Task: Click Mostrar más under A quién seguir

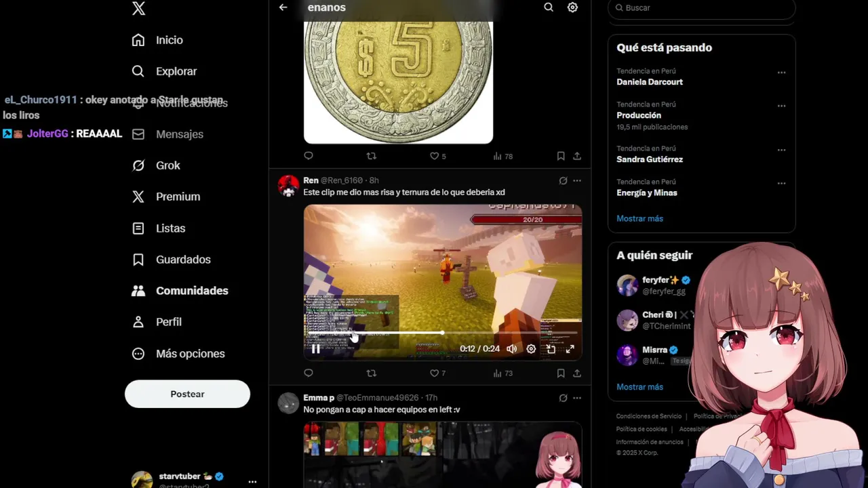Action: (x=639, y=386)
